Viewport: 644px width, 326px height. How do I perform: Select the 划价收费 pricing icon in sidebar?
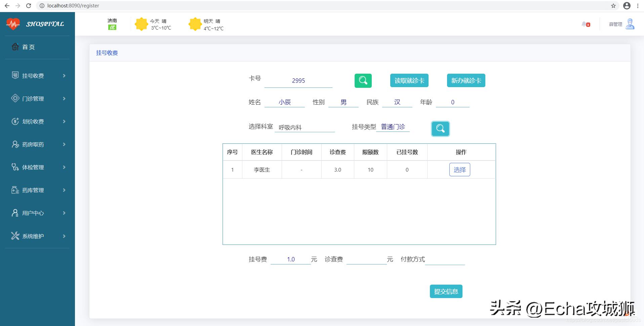click(15, 121)
